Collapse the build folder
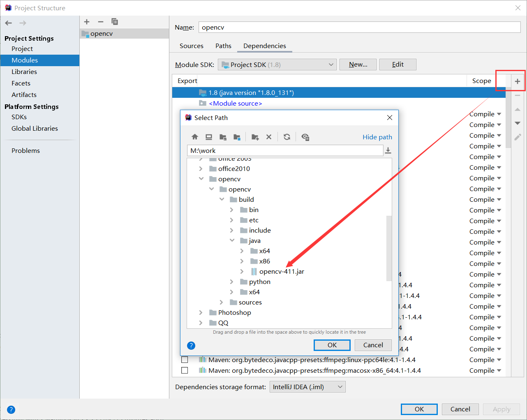The height and width of the screenshot is (420, 527). click(222, 199)
